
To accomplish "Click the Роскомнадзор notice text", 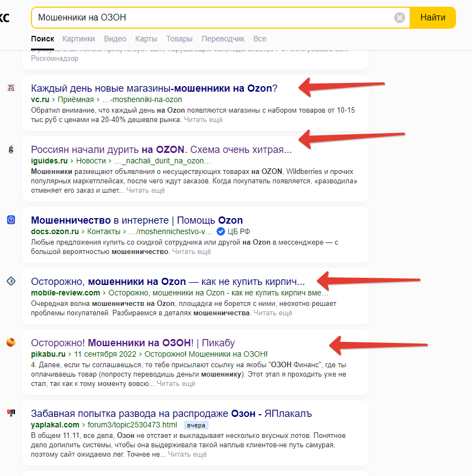I will click(55, 59).
